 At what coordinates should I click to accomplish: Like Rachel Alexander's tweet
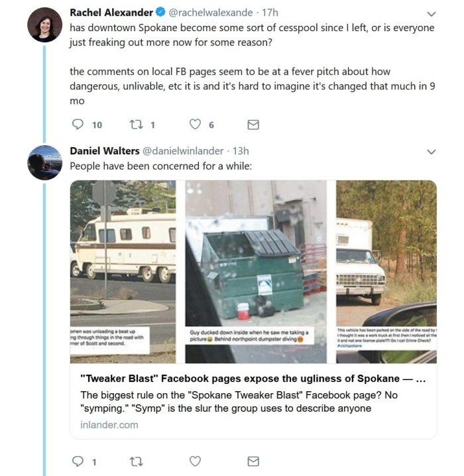pyautogui.click(x=195, y=125)
